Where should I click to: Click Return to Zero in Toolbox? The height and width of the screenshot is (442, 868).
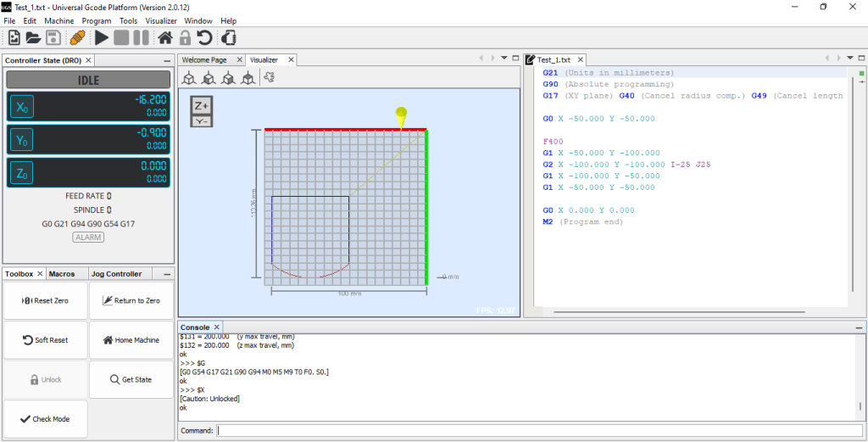pos(131,301)
